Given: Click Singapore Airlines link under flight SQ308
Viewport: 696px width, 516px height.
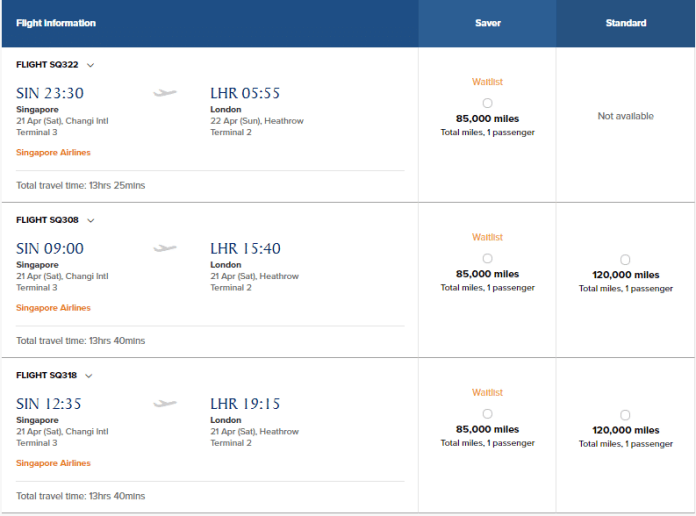Looking at the screenshot, I should pos(53,308).
